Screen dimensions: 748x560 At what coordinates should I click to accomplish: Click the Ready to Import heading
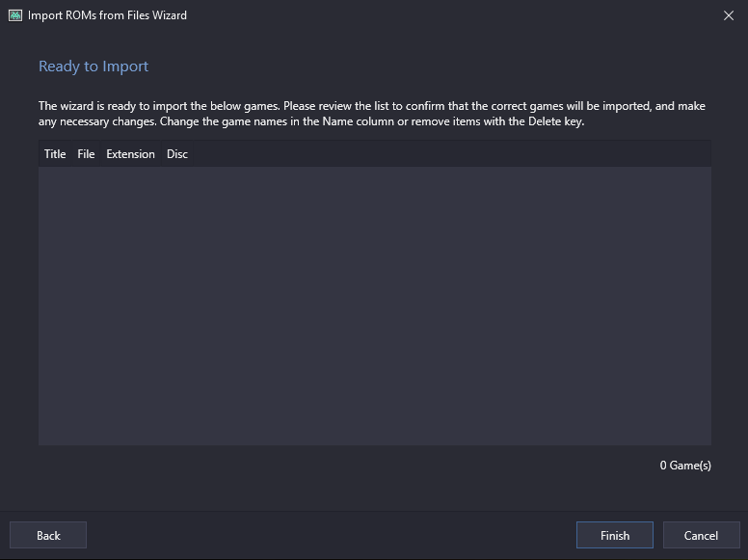click(x=93, y=67)
